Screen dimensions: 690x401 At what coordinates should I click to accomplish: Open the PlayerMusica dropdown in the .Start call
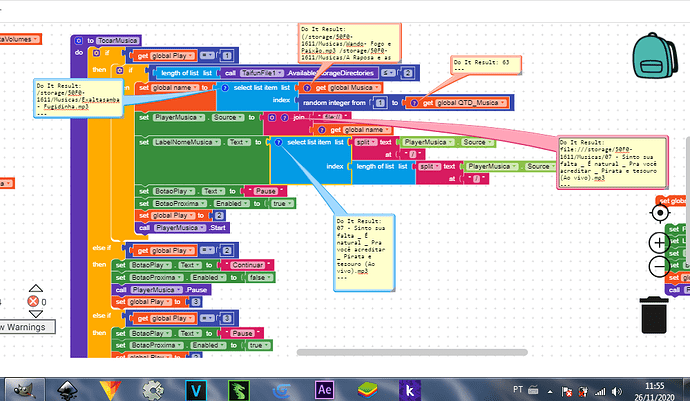(188, 227)
